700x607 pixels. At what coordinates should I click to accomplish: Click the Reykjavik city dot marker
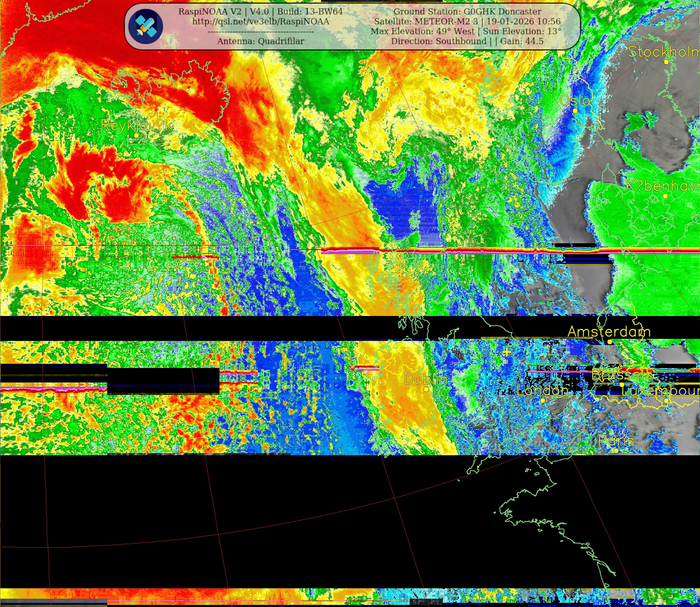click(136, 135)
